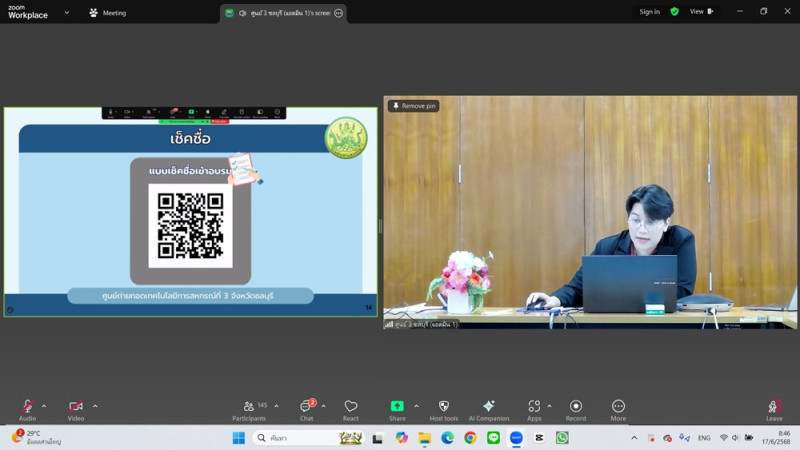The height and width of the screenshot is (450, 800).
Task: Click the pinned speaker video
Action: (590, 212)
